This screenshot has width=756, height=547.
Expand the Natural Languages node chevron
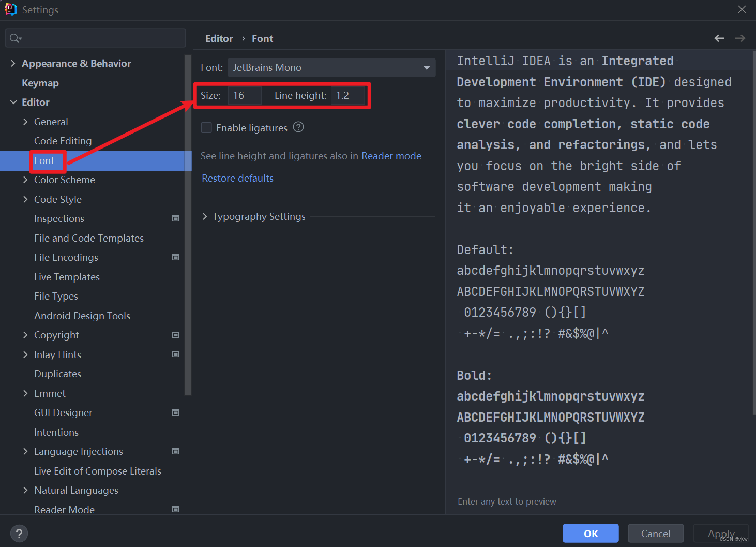(25, 490)
